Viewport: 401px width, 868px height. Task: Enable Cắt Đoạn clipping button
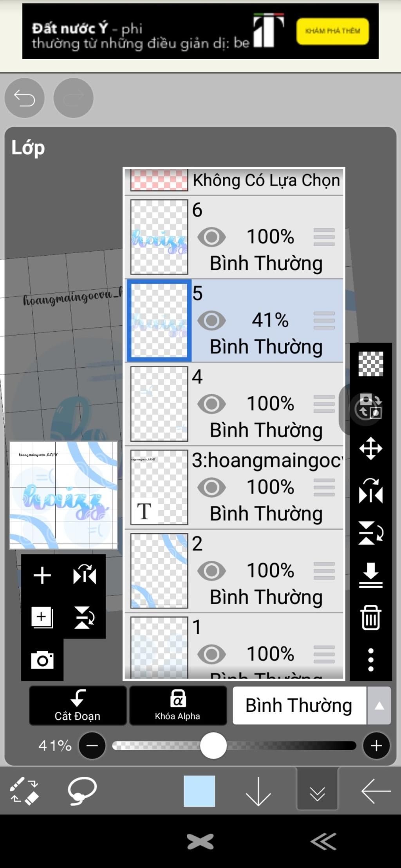click(78, 705)
